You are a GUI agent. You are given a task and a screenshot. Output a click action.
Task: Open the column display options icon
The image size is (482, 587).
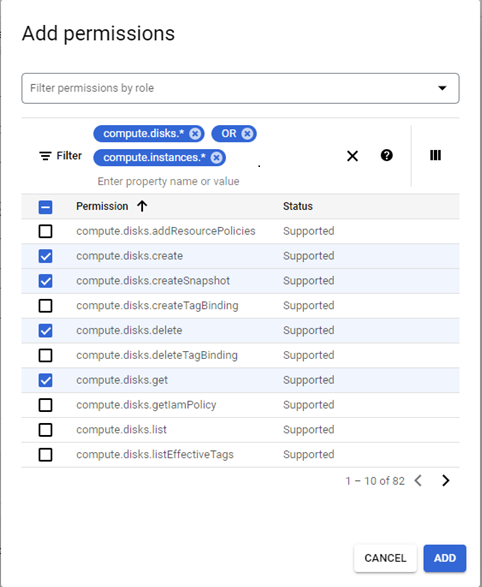click(435, 155)
